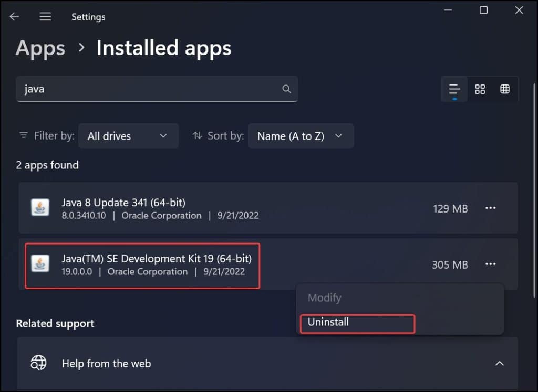Click the Installed apps heading
The width and height of the screenshot is (538, 392).
[x=164, y=48]
